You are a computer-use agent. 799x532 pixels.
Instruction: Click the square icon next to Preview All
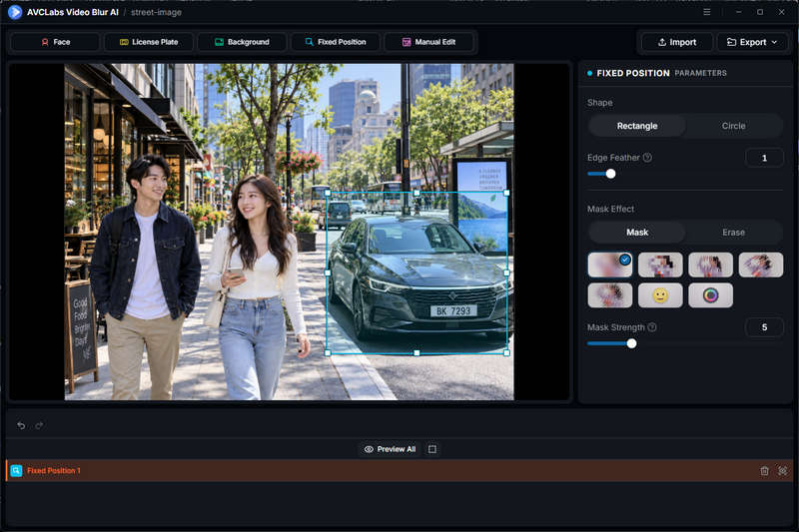tap(432, 449)
